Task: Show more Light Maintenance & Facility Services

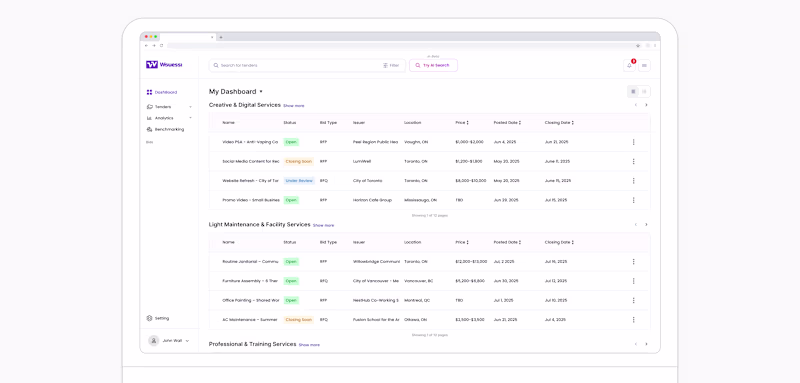Action: click(x=323, y=225)
